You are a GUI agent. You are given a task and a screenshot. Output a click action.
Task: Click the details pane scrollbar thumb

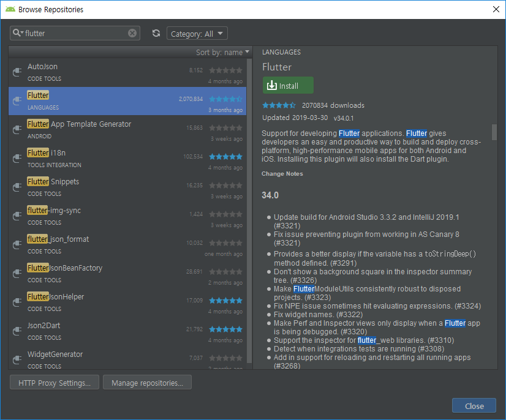(494, 132)
